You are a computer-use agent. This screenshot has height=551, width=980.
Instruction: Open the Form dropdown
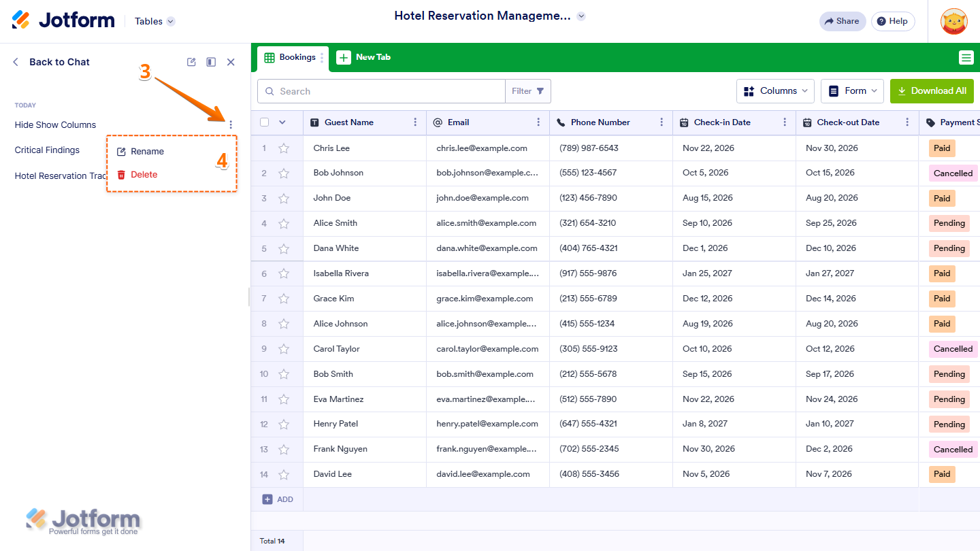tap(852, 91)
